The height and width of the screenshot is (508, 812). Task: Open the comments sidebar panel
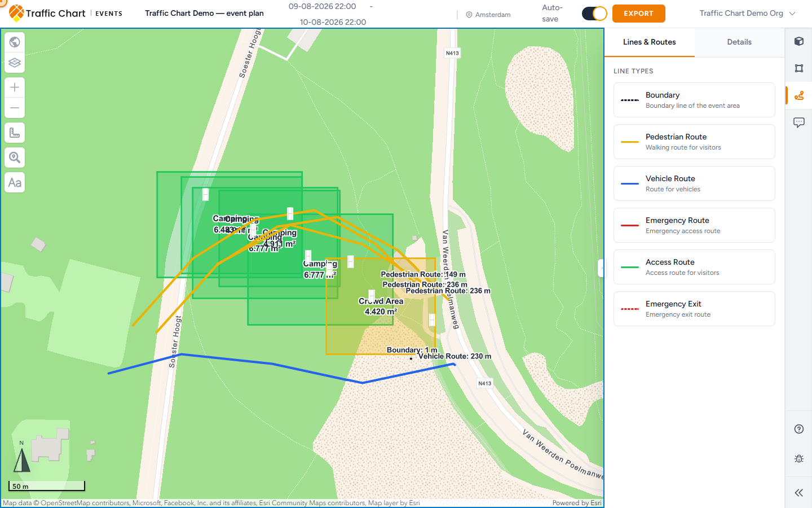click(x=799, y=122)
